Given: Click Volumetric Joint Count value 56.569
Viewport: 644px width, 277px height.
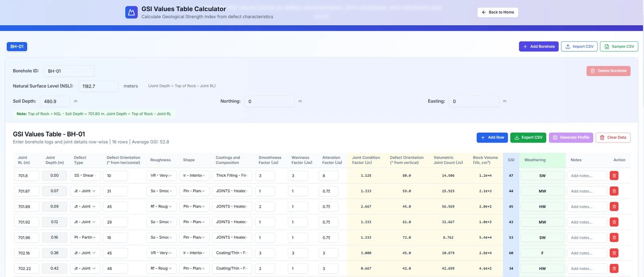Looking at the screenshot, I should point(448,206).
